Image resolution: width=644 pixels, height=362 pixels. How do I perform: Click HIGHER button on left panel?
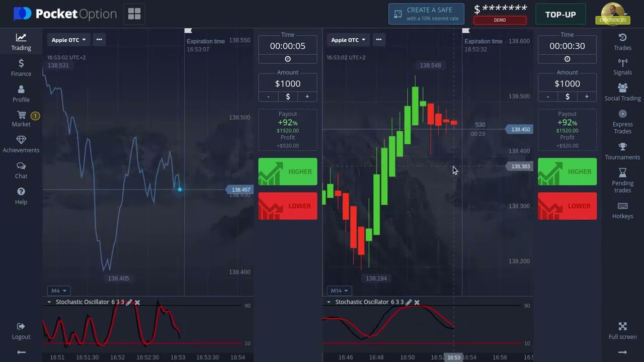(288, 171)
